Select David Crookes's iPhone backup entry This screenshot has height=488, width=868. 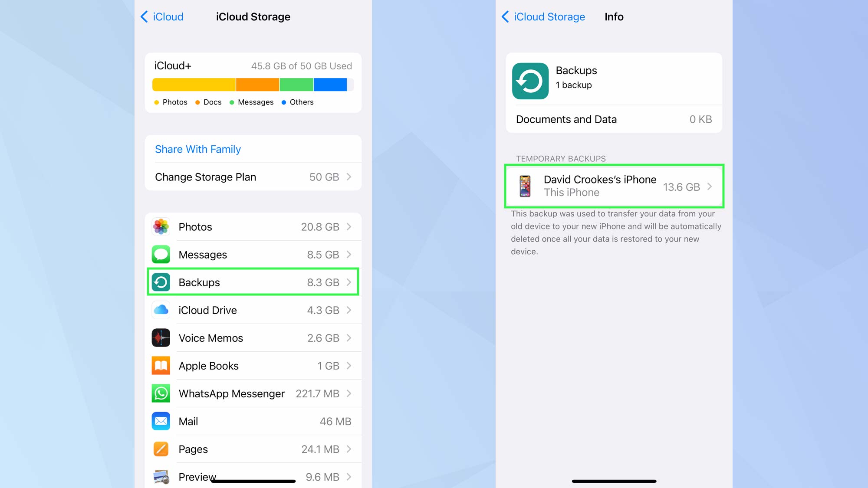point(616,185)
